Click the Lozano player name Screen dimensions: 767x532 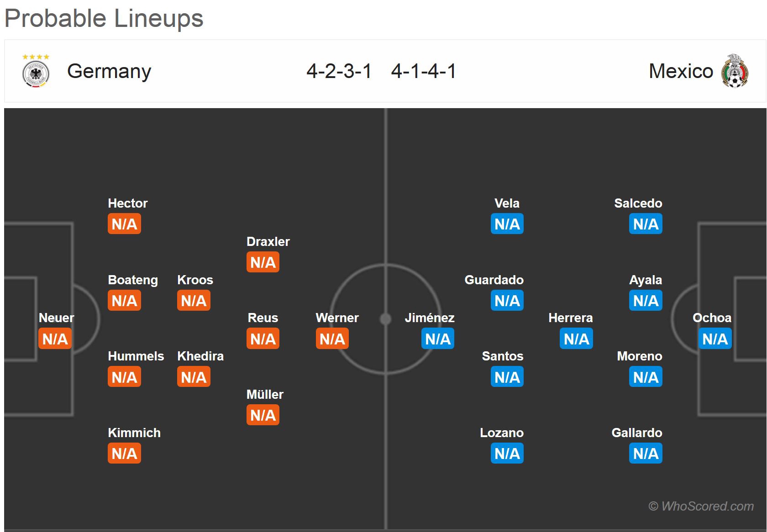pyautogui.click(x=502, y=433)
